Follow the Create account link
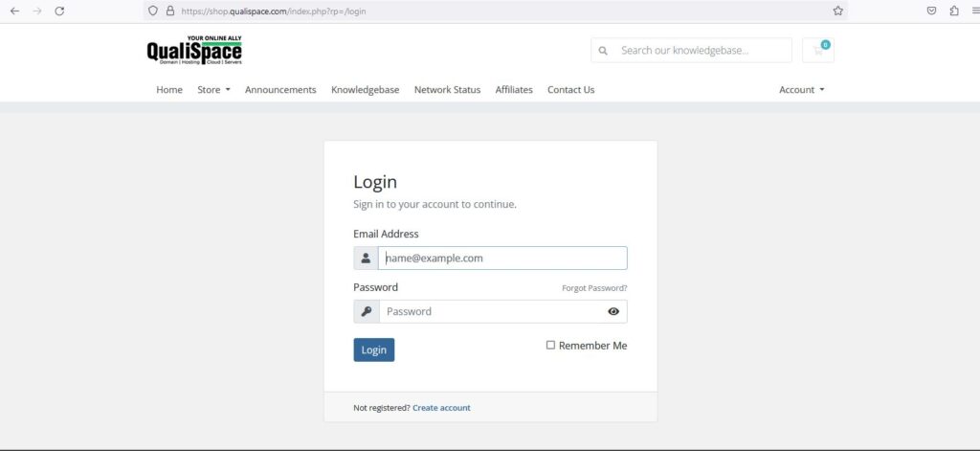The image size is (980, 451). coord(441,408)
